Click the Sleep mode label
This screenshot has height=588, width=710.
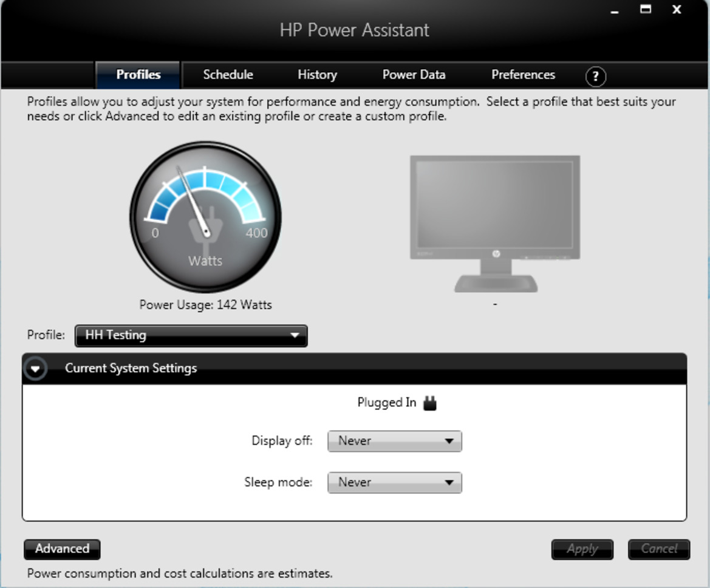tap(278, 482)
